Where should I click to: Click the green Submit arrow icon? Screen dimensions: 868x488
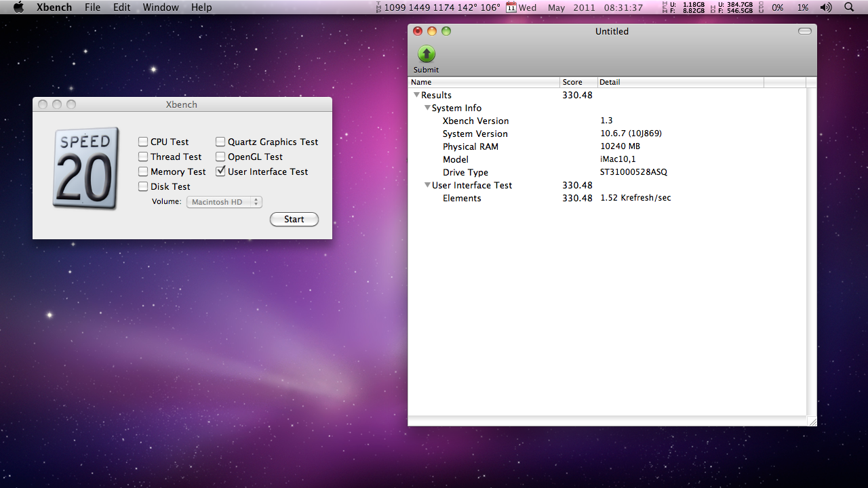427,54
